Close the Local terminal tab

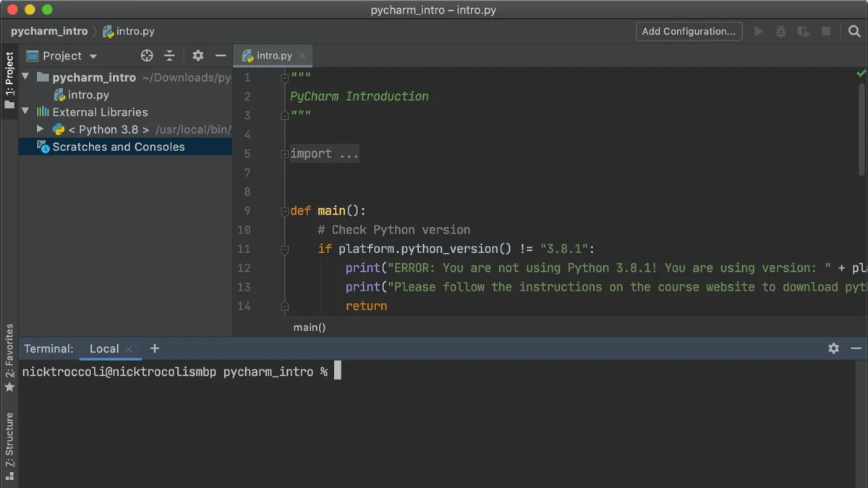pos(129,349)
